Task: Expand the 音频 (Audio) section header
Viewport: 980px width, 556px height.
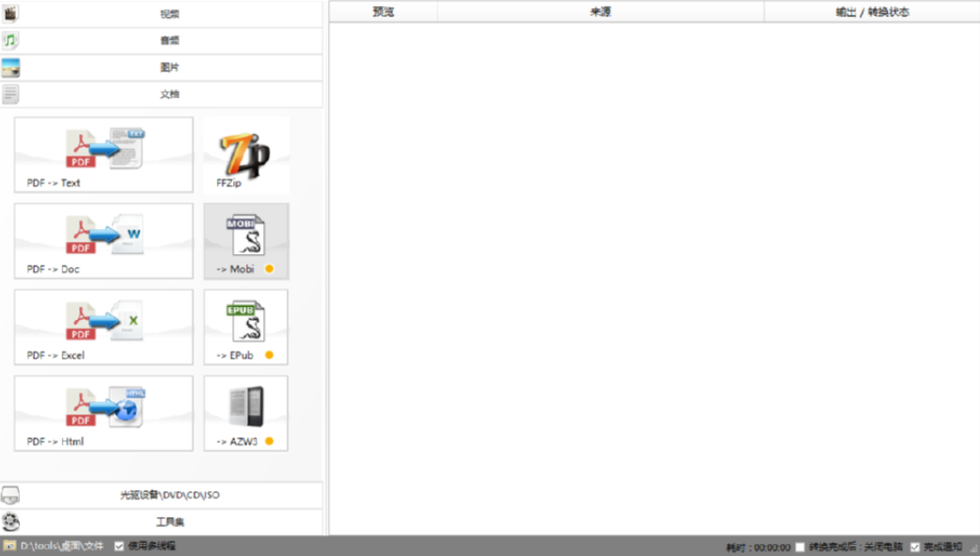Action: (162, 41)
